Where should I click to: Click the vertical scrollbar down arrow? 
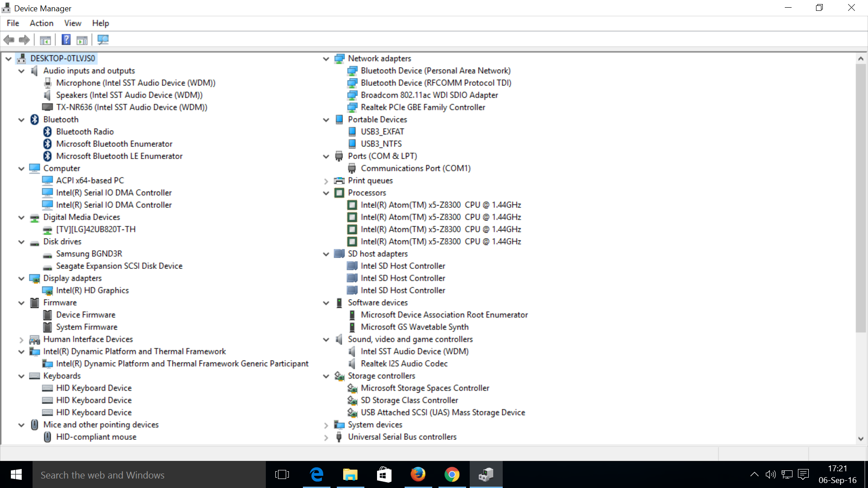pyautogui.click(x=861, y=438)
